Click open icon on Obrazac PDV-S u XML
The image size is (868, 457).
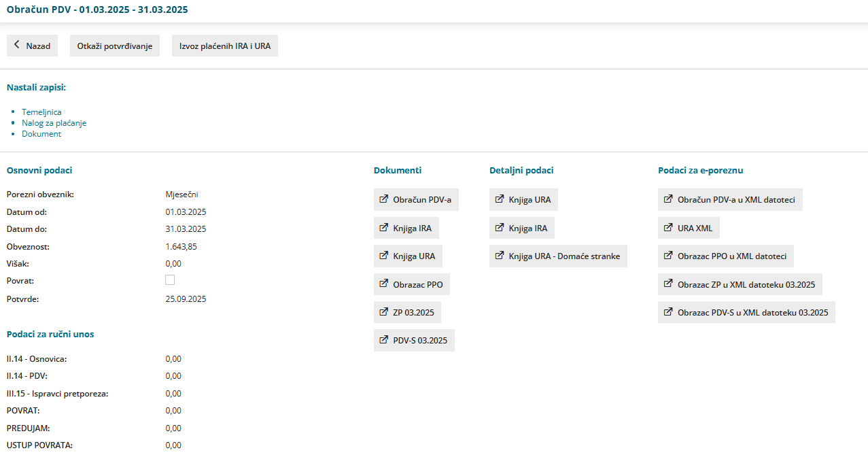(667, 312)
